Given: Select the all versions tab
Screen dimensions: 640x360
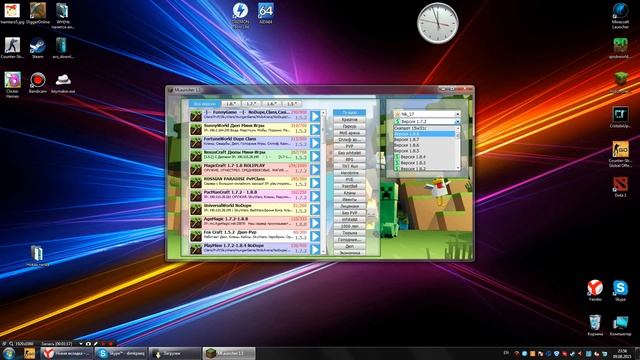Looking at the screenshot, I should [204, 104].
